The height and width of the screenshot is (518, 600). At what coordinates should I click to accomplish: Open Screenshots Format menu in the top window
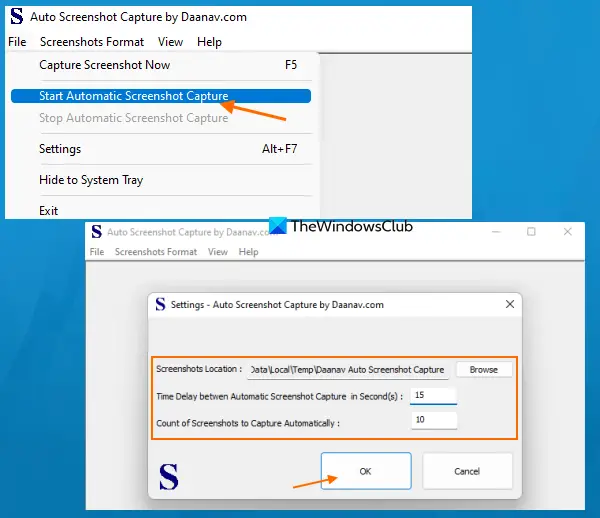tap(92, 42)
